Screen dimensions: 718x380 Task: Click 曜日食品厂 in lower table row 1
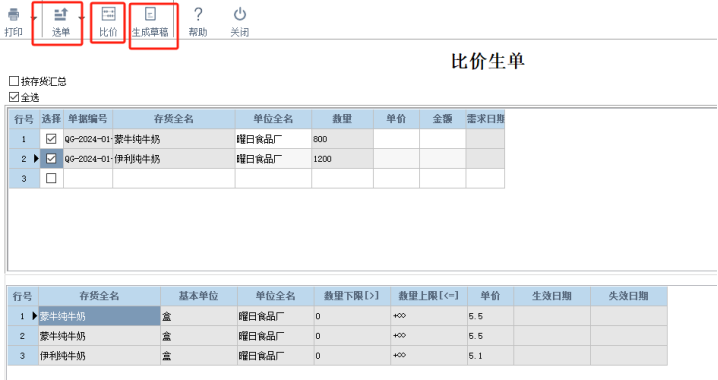click(276, 316)
